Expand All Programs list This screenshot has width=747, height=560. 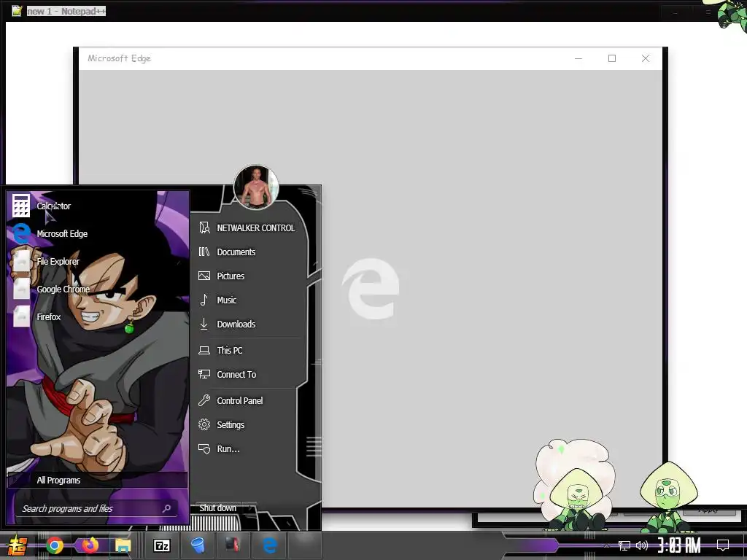pyautogui.click(x=97, y=481)
